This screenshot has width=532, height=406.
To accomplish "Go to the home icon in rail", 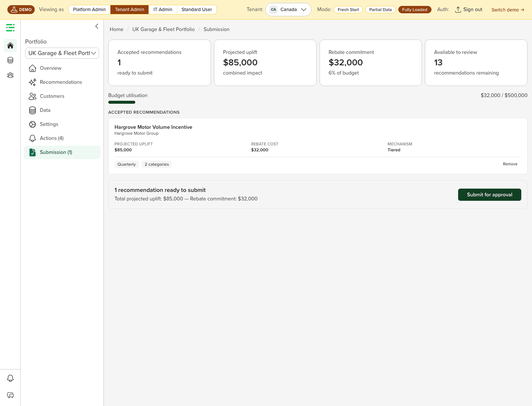I will coord(10,45).
